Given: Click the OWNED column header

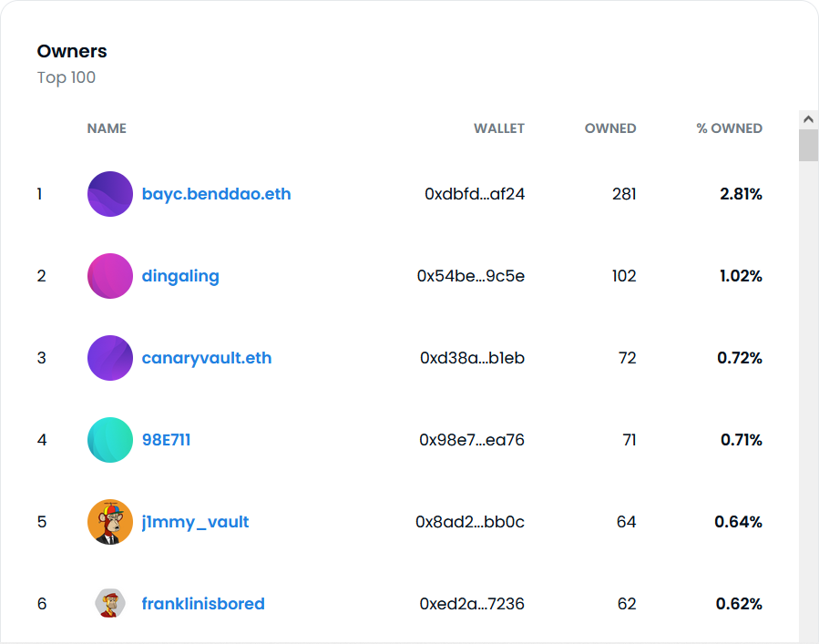Looking at the screenshot, I should [610, 128].
